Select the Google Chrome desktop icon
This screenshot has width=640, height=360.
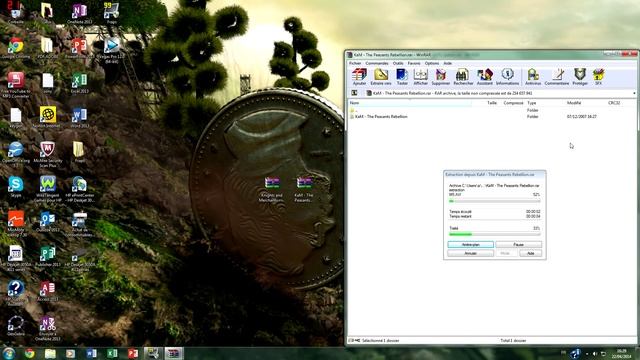(16, 48)
